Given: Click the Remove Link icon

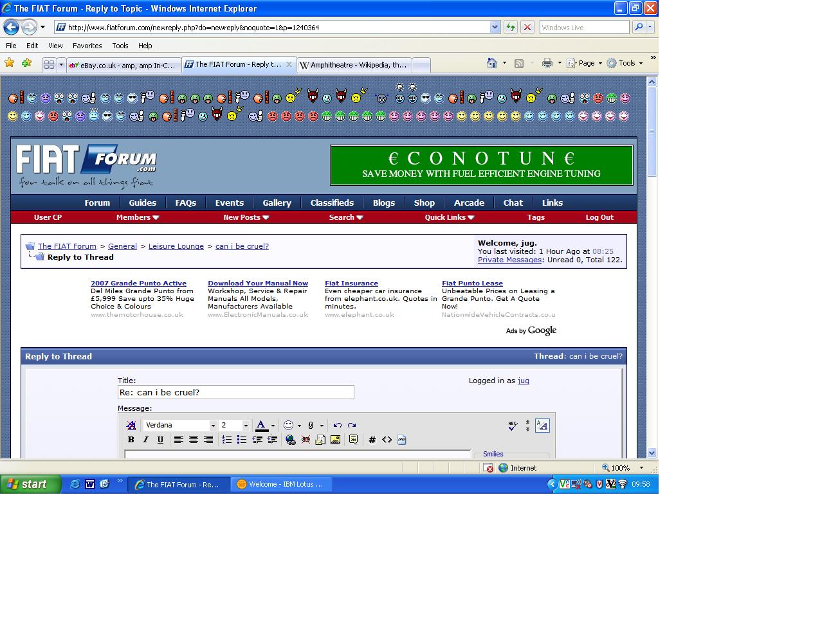Looking at the screenshot, I should pos(306,440).
